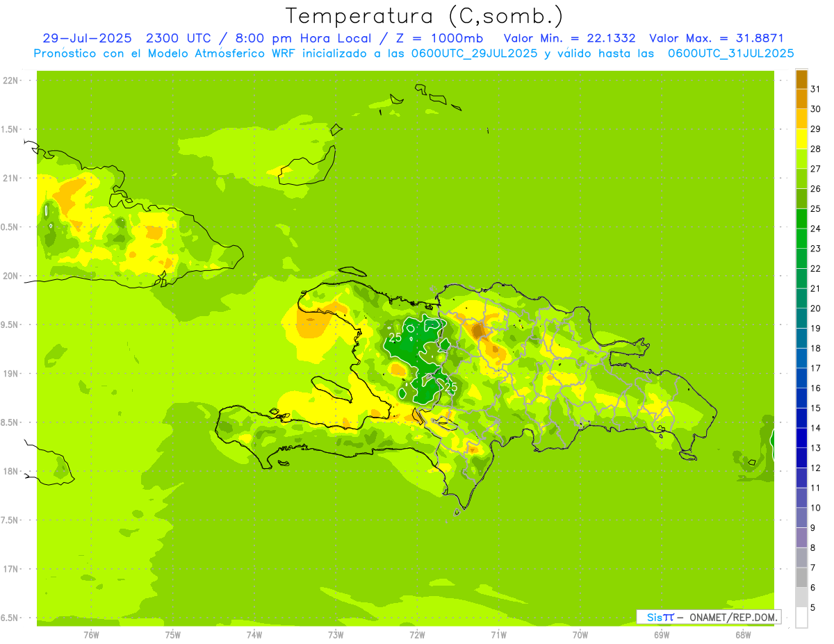The height and width of the screenshot is (644, 834).
Task: Click the '68W' longitude label
Action: (x=743, y=634)
